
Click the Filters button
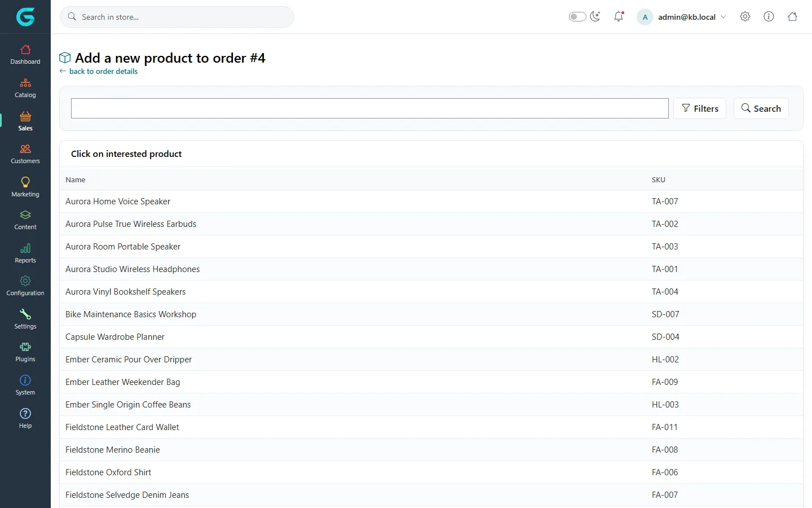coord(700,108)
